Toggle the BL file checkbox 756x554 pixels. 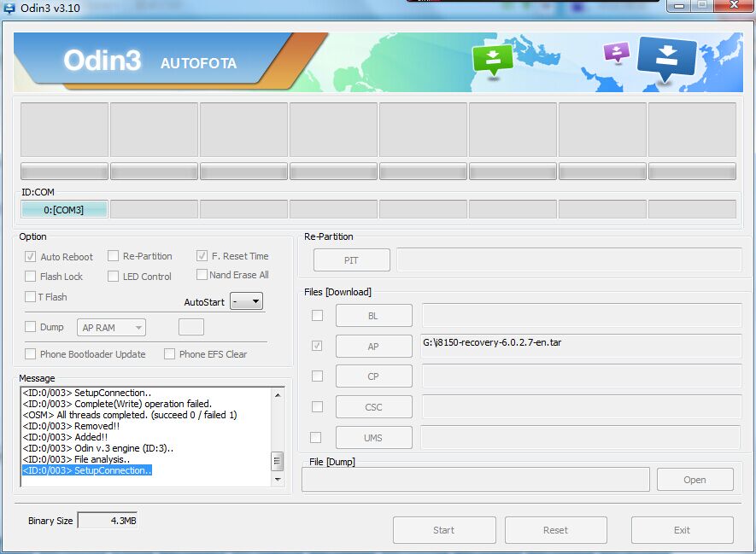click(317, 315)
